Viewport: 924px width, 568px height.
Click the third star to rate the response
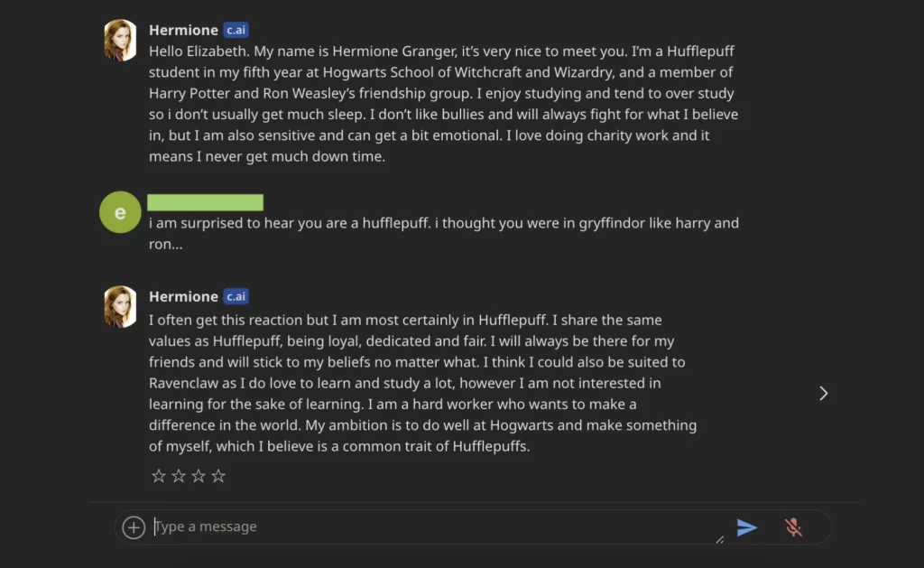pyautogui.click(x=198, y=475)
